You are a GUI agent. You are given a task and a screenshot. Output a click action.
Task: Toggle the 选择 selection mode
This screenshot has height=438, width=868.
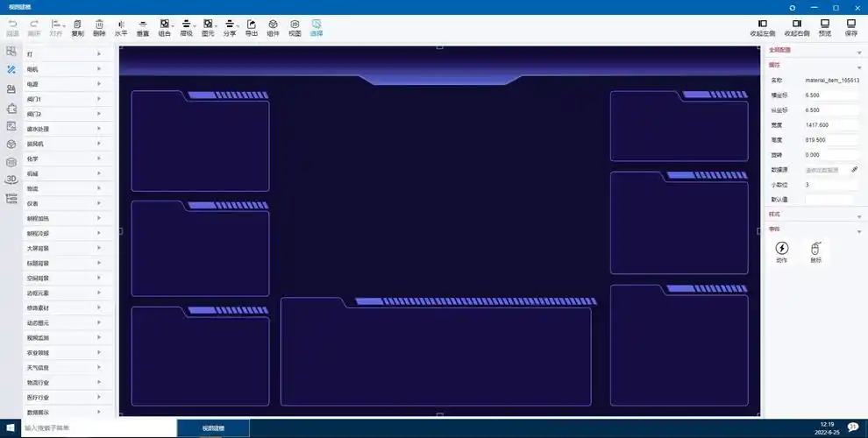pos(316,24)
